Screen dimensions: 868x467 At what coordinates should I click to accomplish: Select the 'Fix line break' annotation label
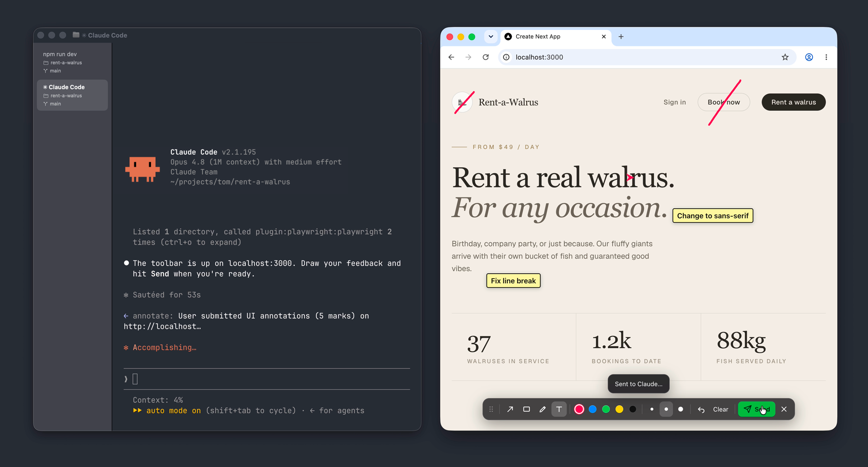coord(513,281)
